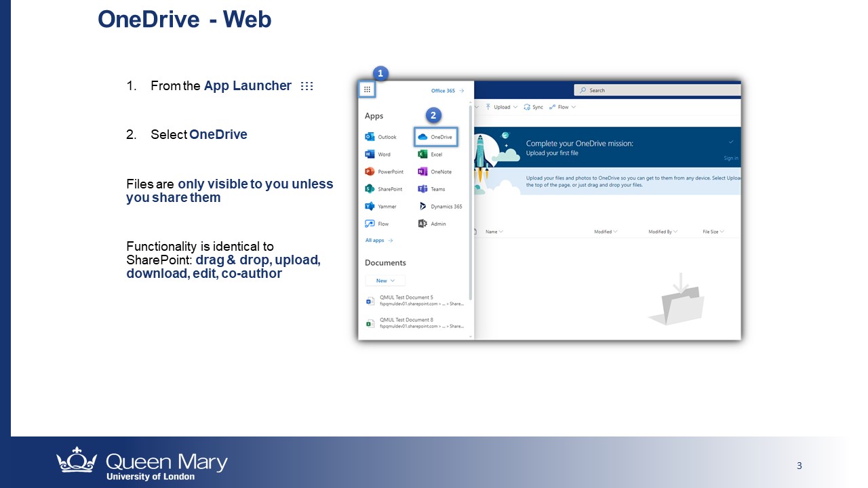Launch OneDrive from the Apps list
Image resolution: width=868 pixels, height=488 pixels.
[435, 137]
